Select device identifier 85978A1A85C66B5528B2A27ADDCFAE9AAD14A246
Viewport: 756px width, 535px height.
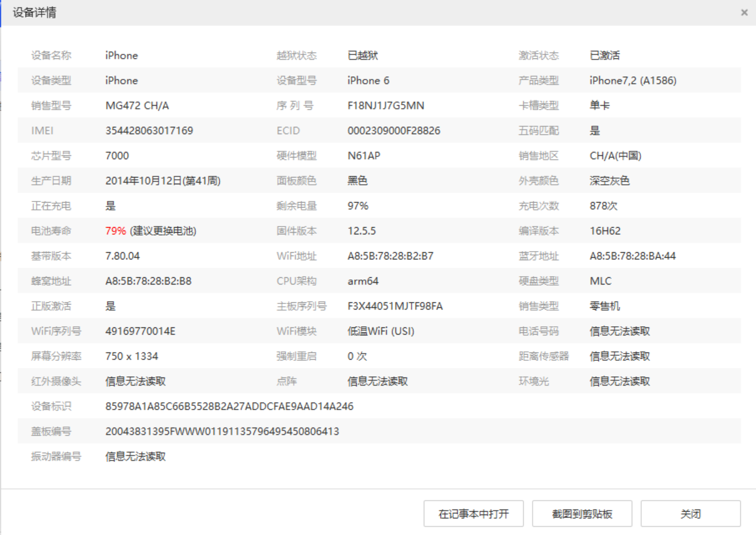coord(229,406)
